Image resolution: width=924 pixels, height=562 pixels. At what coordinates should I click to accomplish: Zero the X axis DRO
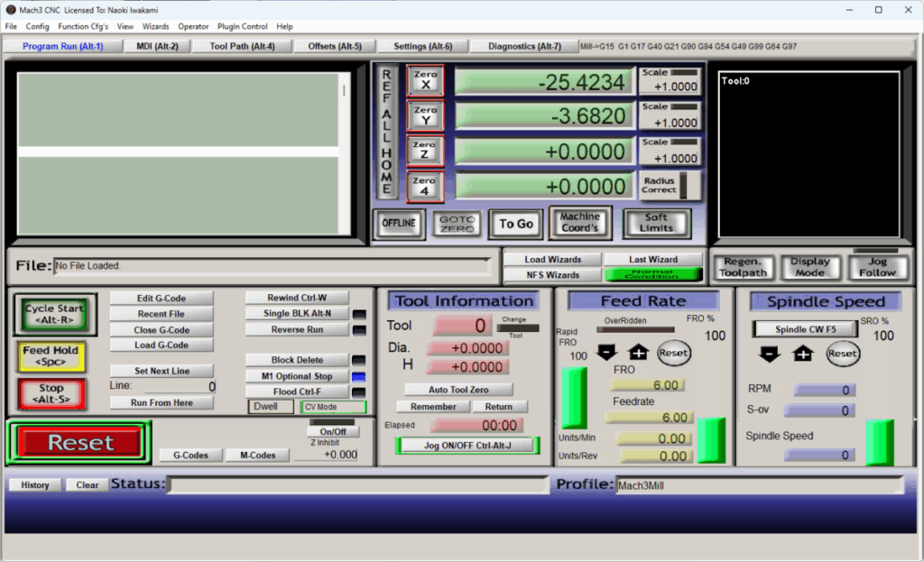(425, 80)
